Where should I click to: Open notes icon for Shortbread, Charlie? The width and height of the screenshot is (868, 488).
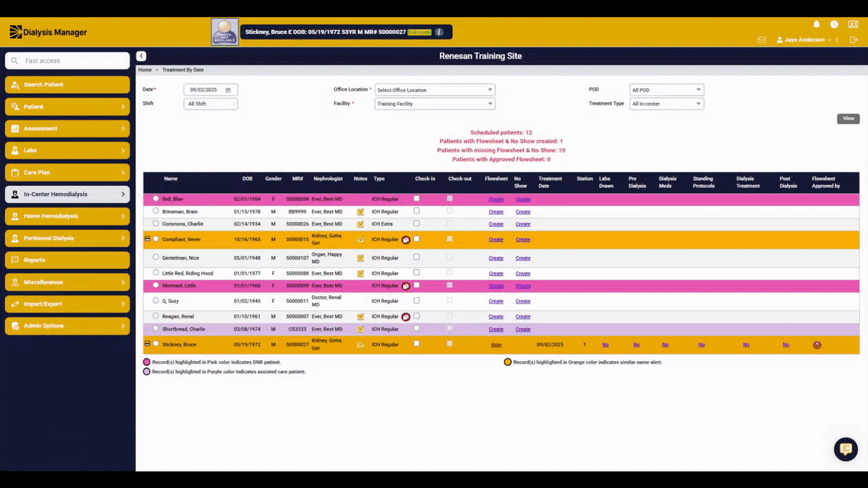coord(360,329)
